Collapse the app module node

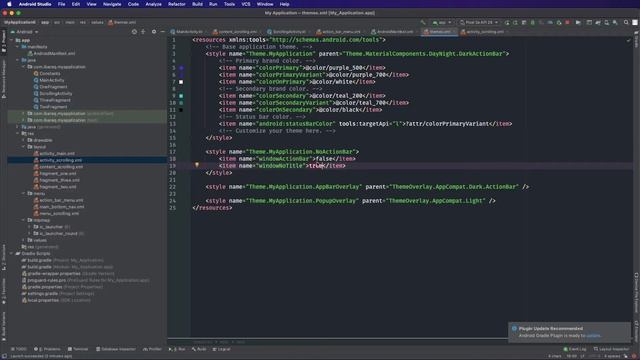tap(12, 40)
